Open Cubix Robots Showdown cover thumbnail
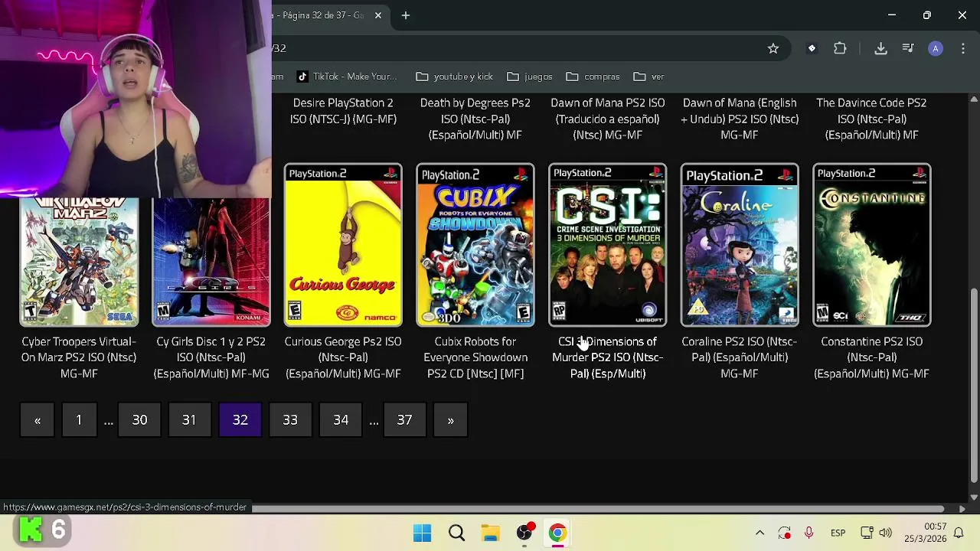This screenshot has width=980, height=551. click(475, 245)
